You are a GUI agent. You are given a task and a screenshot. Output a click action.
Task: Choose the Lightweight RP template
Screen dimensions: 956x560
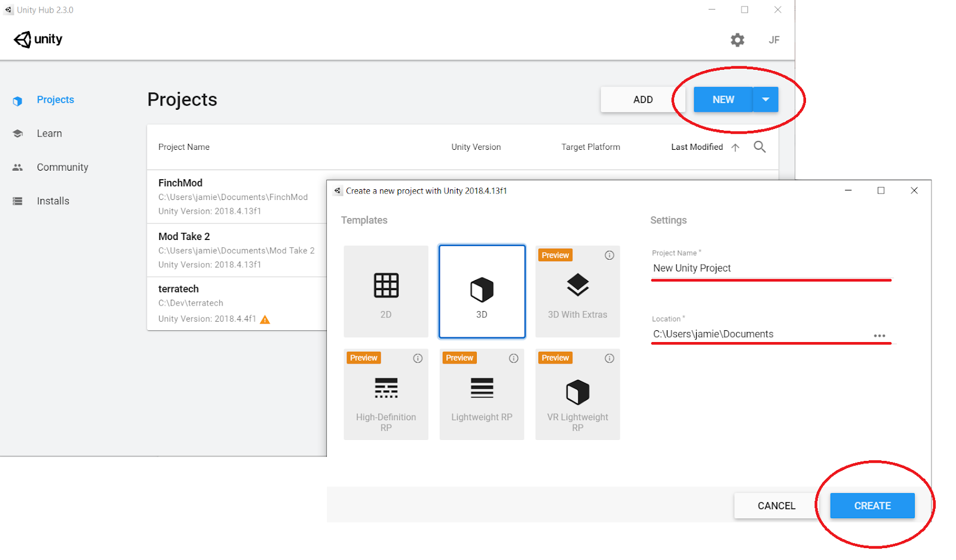[482, 394]
